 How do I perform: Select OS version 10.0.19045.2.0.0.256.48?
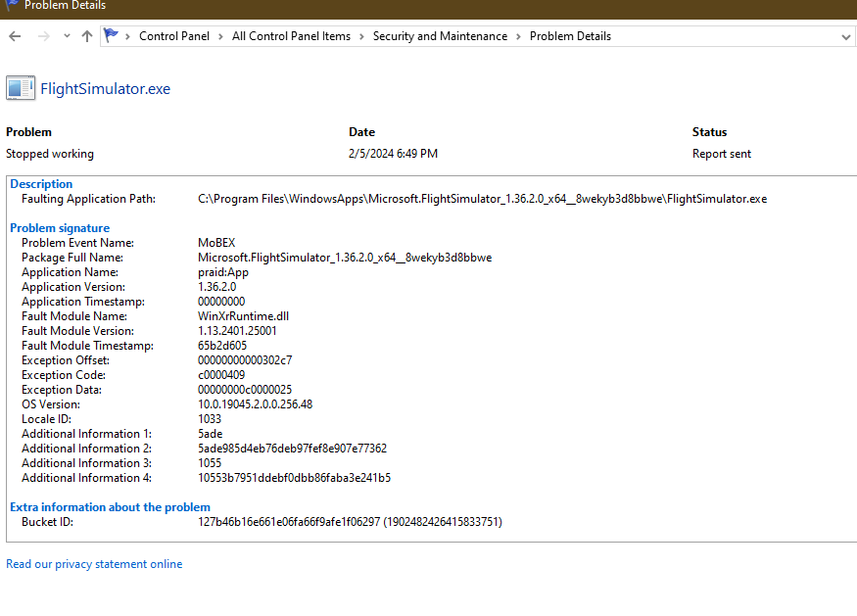(x=256, y=404)
